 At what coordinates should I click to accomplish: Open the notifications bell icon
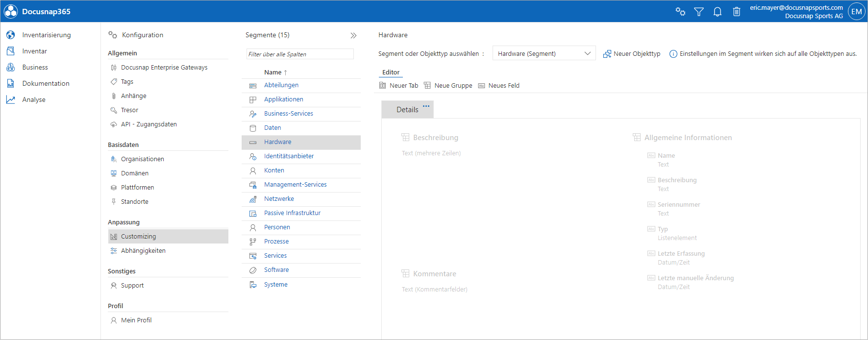point(717,12)
